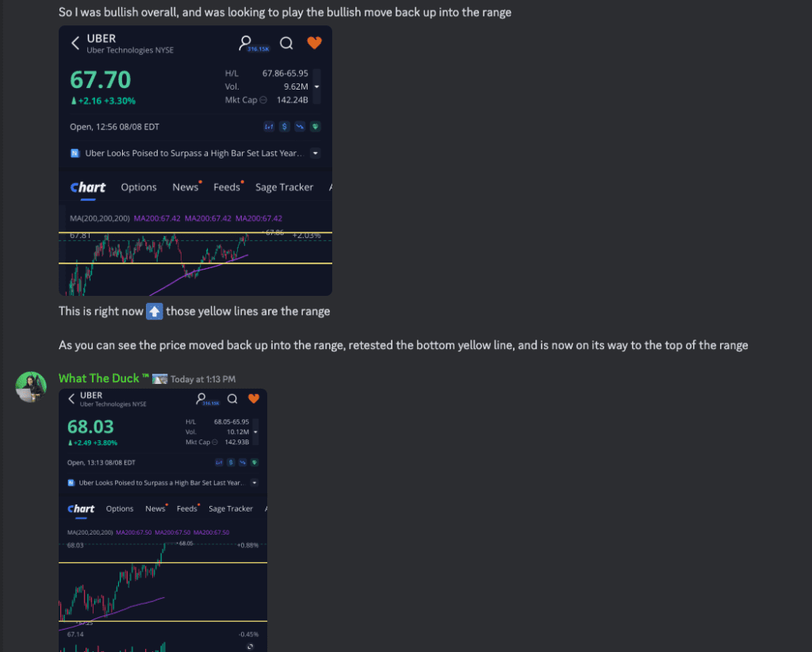The height and width of the screenshot is (652, 812).
Task: Click back arrow in the 68.03 UBER screenshot
Action: 71,398
